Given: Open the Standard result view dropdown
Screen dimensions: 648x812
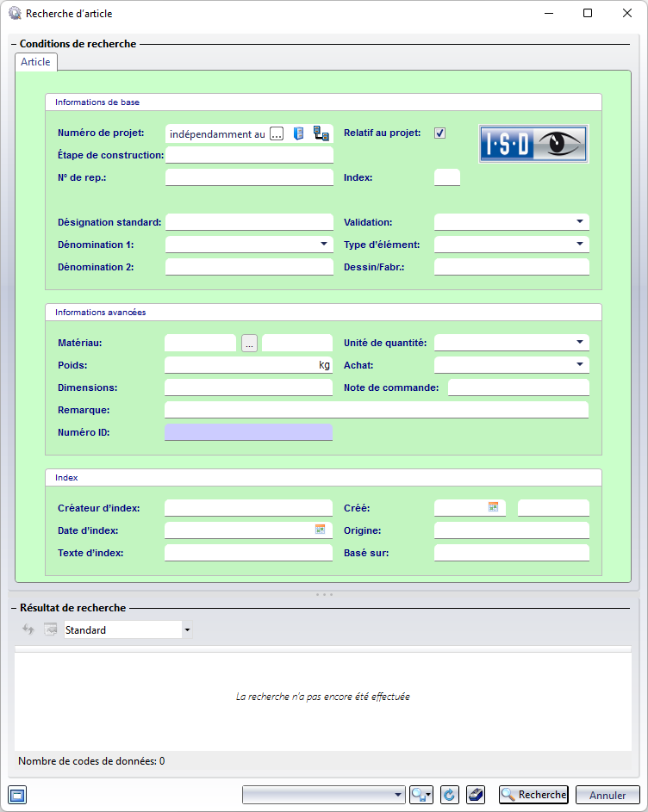Looking at the screenshot, I should [187, 629].
